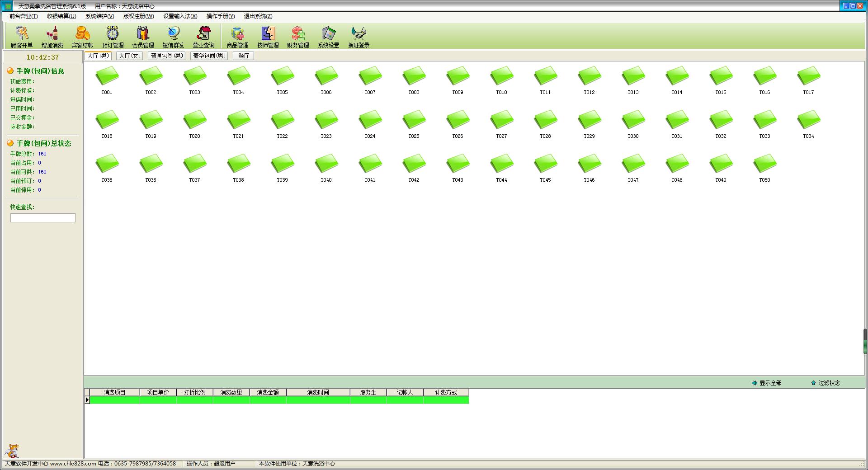Click the 显示全部 button

tap(766, 383)
